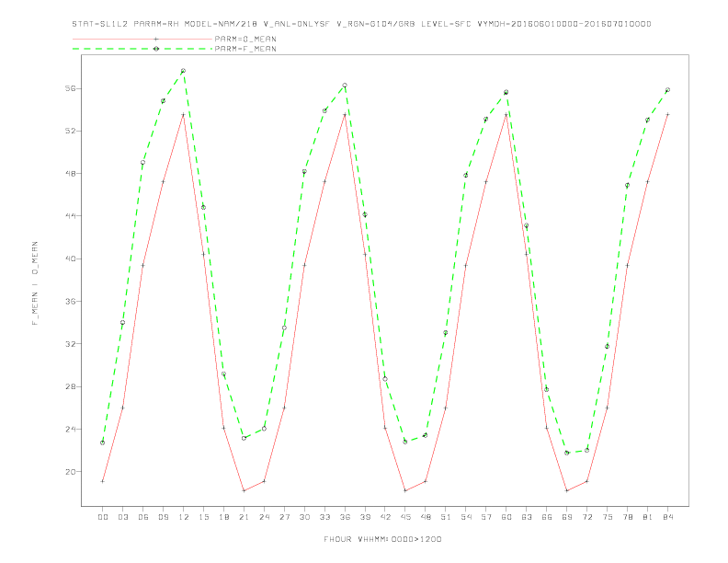Click the red O_MEAN marker at hour 84
The image size is (728, 563).
667,114
